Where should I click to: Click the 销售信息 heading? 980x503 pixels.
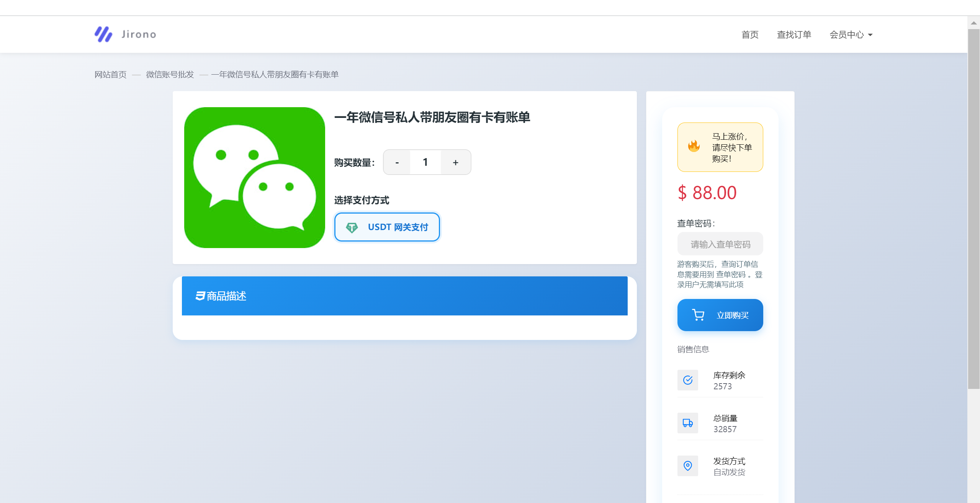click(693, 349)
